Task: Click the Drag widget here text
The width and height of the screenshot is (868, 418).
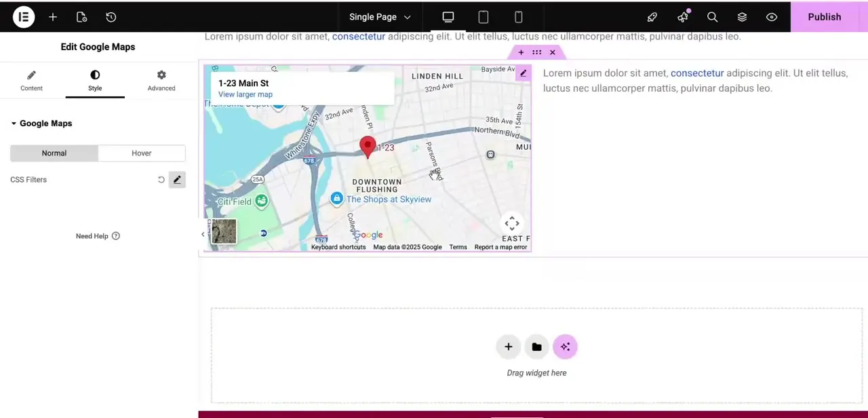Action: [536, 373]
